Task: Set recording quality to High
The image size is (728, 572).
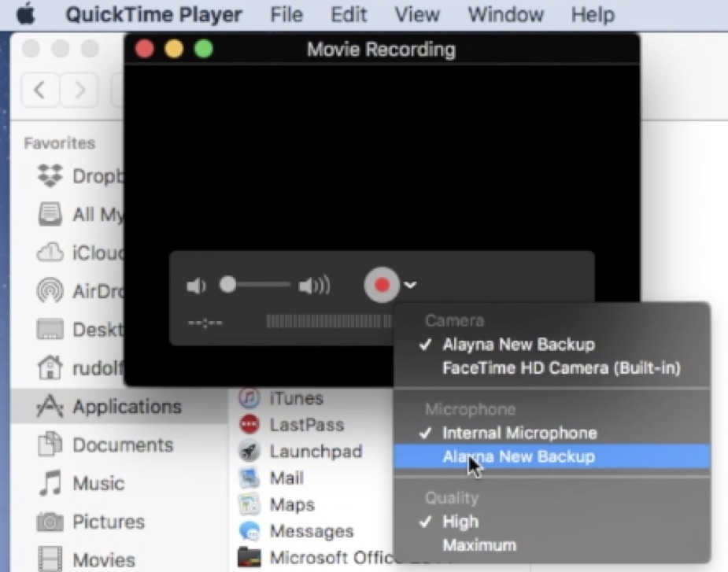Action: point(552,522)
